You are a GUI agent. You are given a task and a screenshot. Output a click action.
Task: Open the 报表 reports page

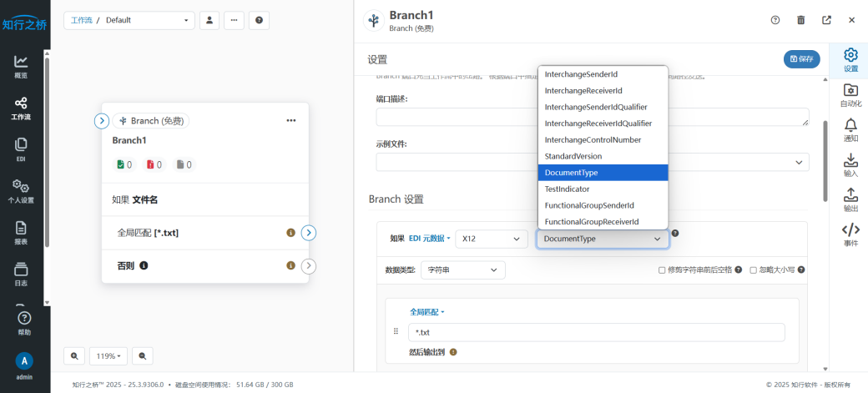pyautogui.click(x=21, y=232)
